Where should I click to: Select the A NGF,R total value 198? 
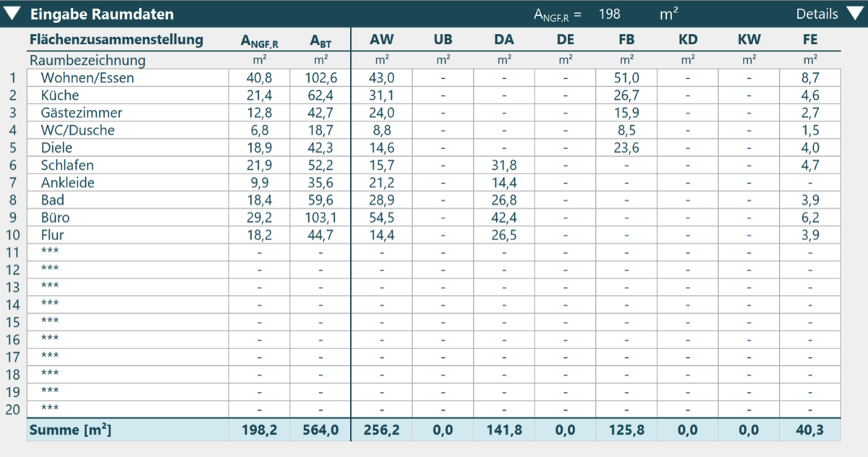(609, 14)
